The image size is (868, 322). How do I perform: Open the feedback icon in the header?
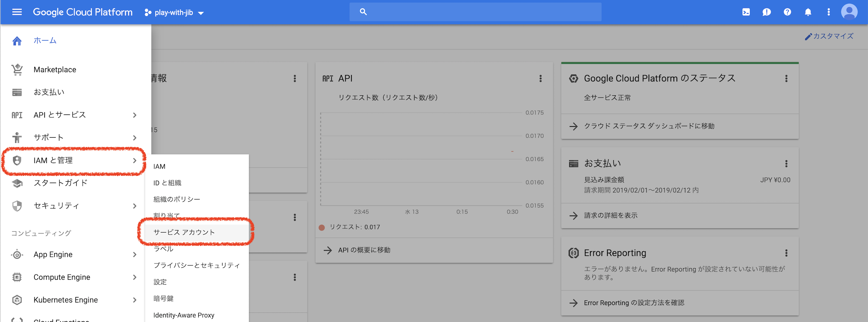pyautogui.click(x=767, y=12)
